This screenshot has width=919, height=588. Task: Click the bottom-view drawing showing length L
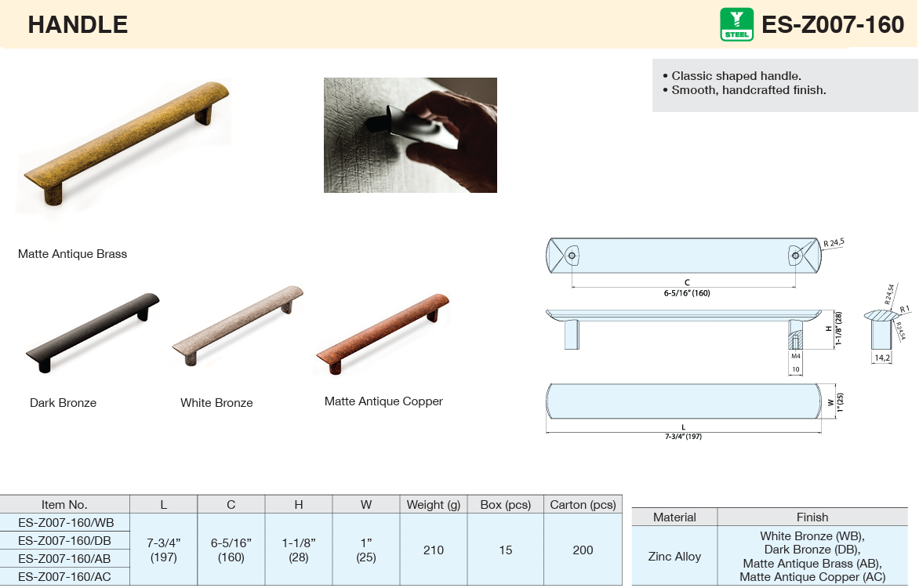[x=683, y=403]
